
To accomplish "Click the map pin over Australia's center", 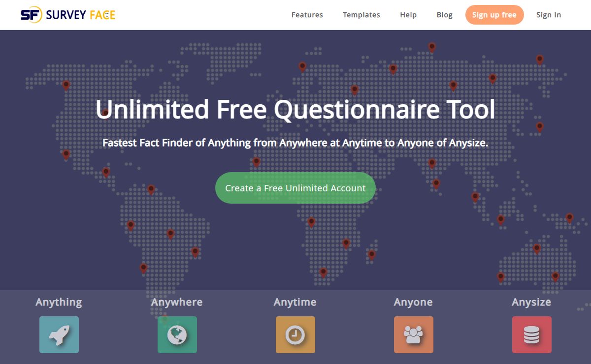I will point(537,248).
